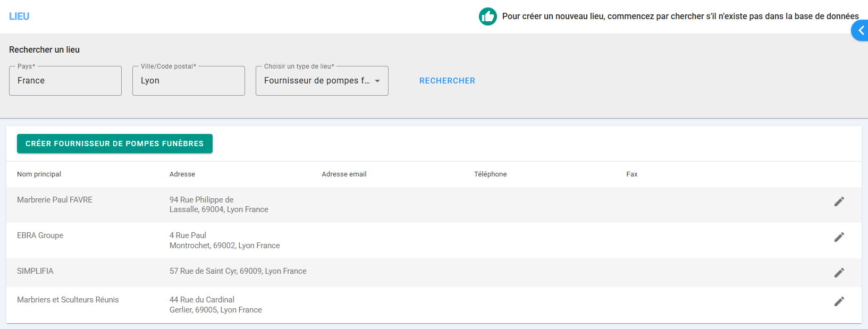Select the Marbrerie Paul FAVRE name cell
Viewport: 868px width, 329px height.
click(55, 200)
